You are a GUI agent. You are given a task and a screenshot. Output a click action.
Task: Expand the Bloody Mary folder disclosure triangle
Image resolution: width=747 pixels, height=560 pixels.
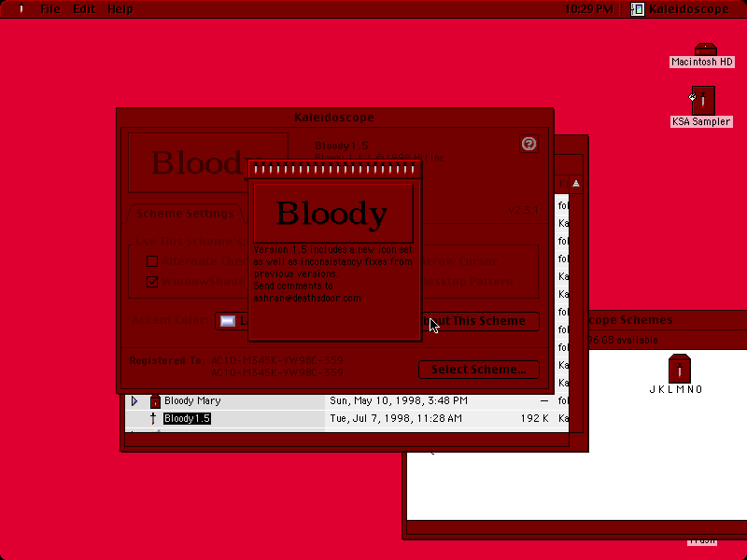click(134, 401)
